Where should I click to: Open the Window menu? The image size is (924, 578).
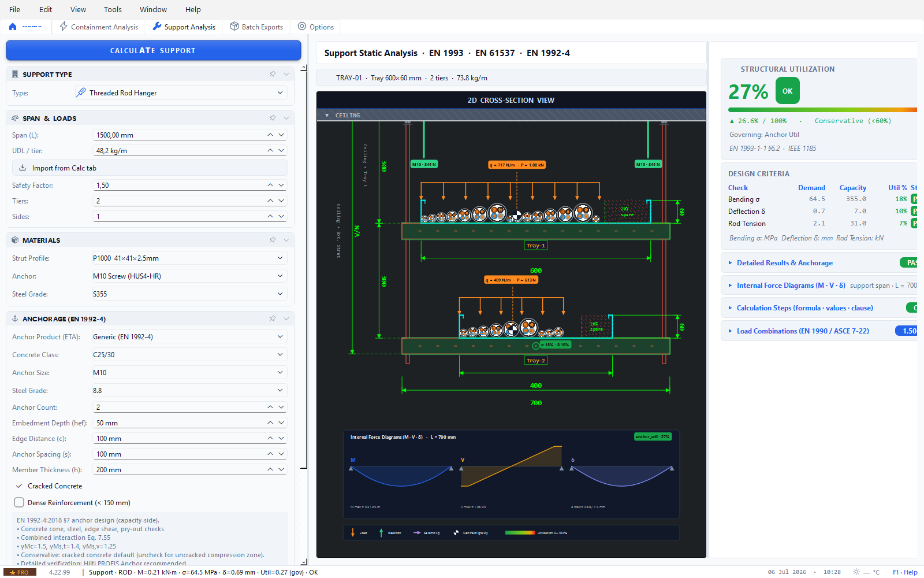pyautogui.click(x=153, y=9)
